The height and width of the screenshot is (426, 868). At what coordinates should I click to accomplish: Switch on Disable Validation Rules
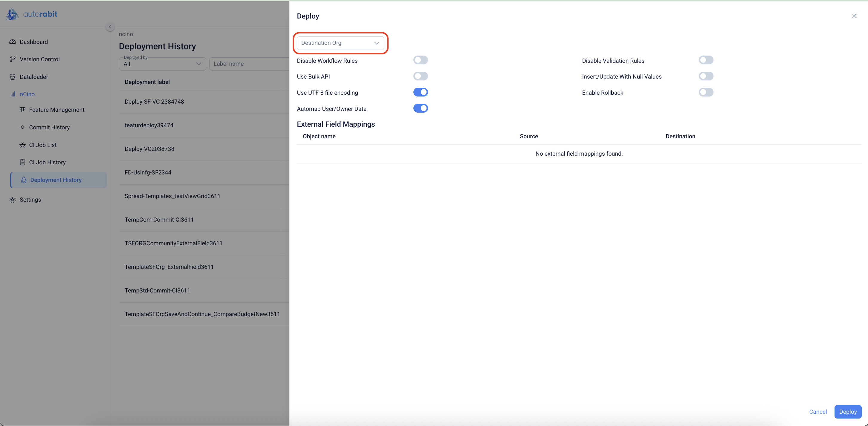[x=706, y=60]
